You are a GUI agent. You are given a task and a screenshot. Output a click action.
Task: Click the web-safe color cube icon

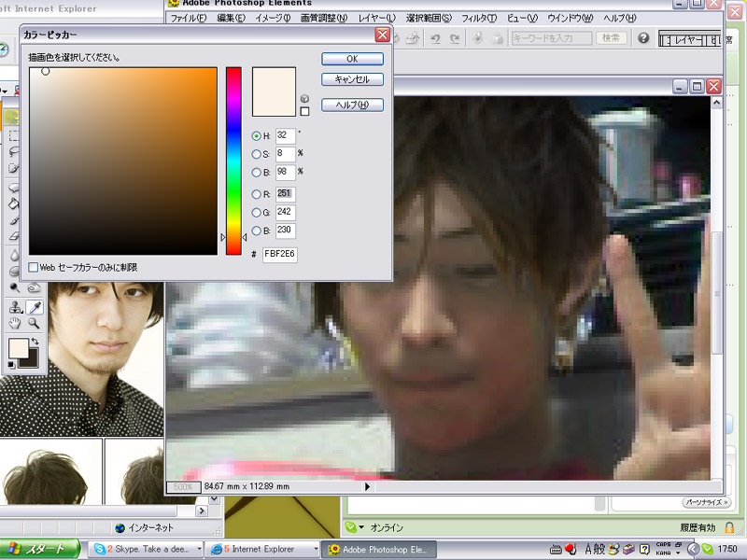pos(305,99)
